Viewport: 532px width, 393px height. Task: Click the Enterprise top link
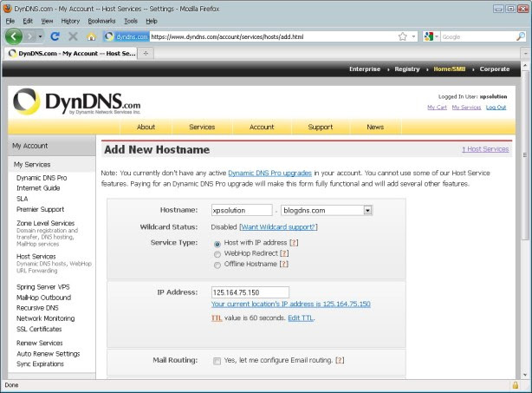pos(365,69)
